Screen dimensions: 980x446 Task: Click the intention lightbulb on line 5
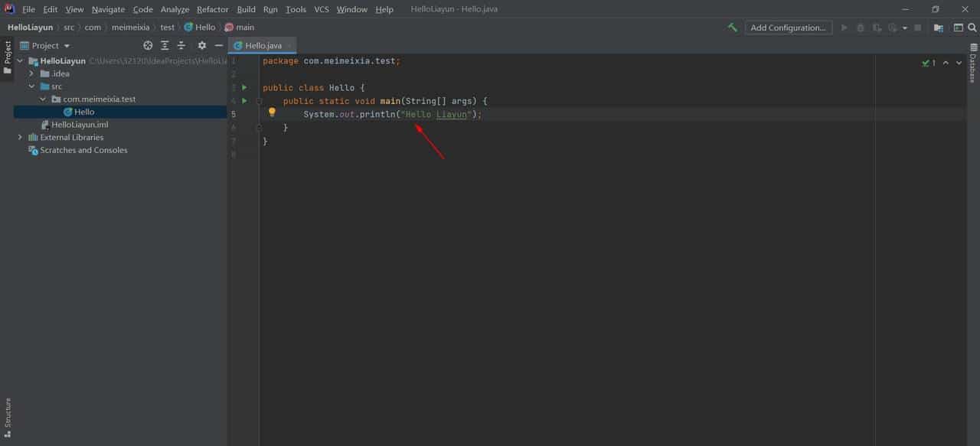(x=272, y=113)
